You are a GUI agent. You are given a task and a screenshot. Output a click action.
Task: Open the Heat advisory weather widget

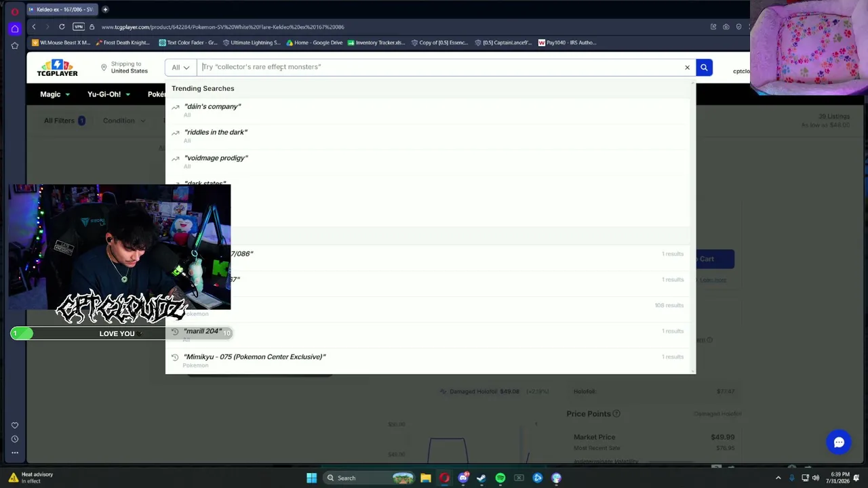[x=32, y=478]
